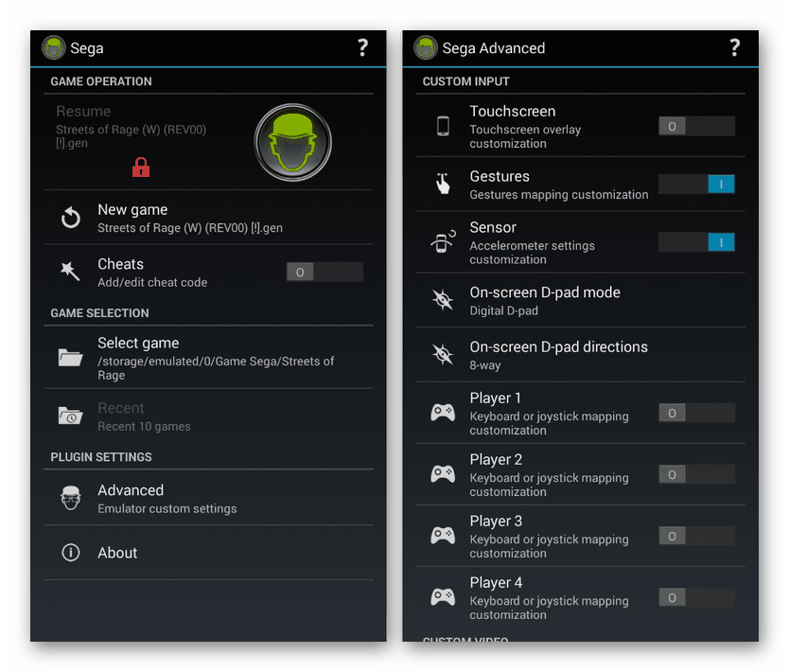Click the '8-way' value text
This screenshot has height=672, width=789.
pyautogui.click(x=485, y=365)
